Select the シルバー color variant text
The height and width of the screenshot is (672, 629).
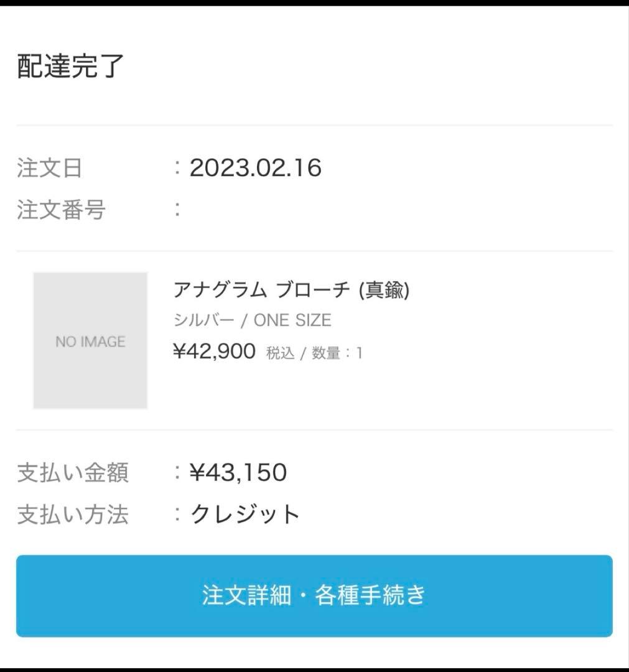tap(203, 321)
